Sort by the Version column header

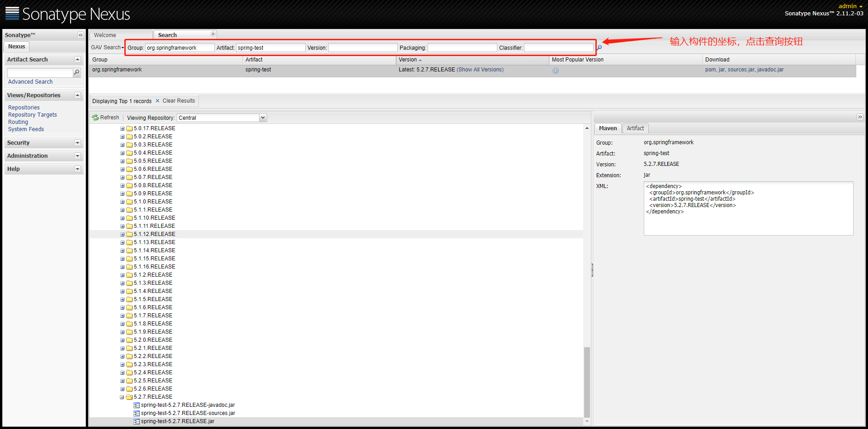tap(472, 60)
